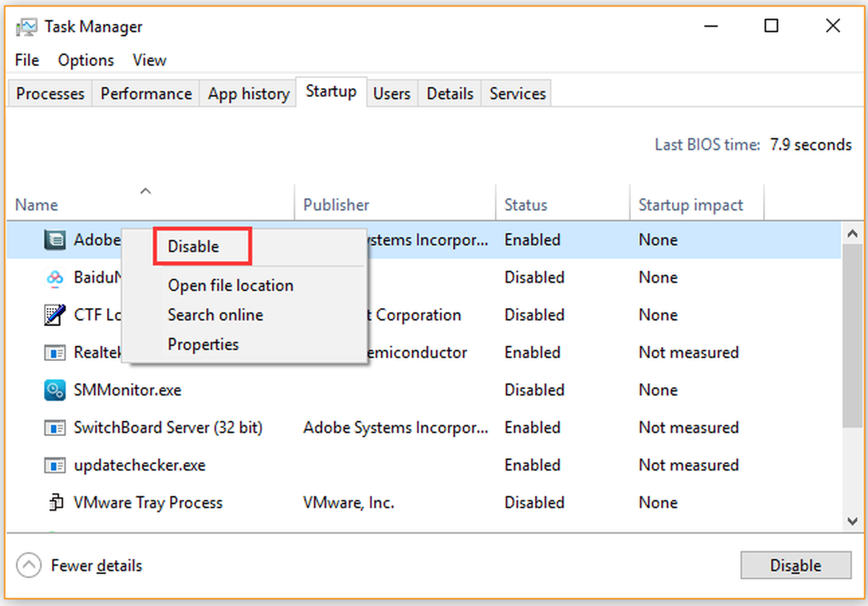Click the Task Manager title bar icon
This screenshot has width=868, height=606.
[x=27, y=27]
